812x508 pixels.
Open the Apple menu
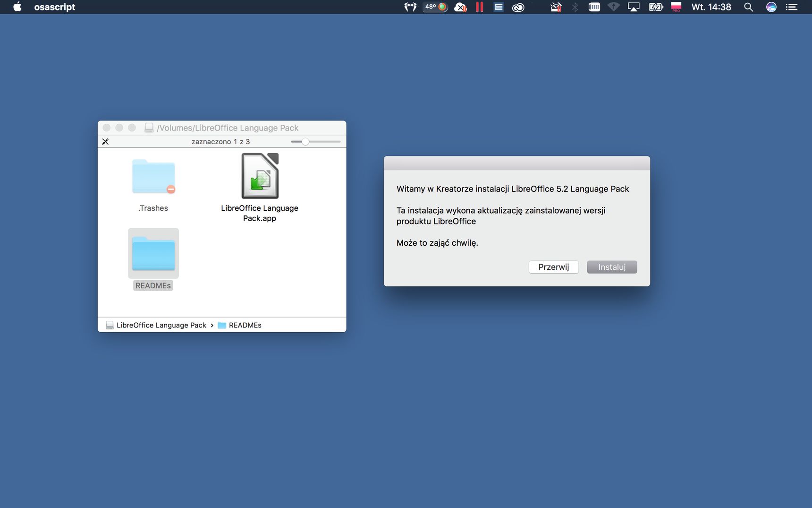tap(17, 7)
